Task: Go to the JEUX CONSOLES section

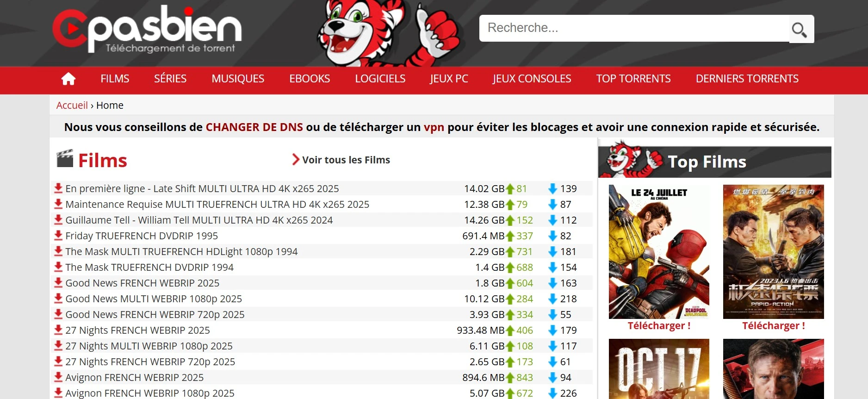Action: (532, 79)
